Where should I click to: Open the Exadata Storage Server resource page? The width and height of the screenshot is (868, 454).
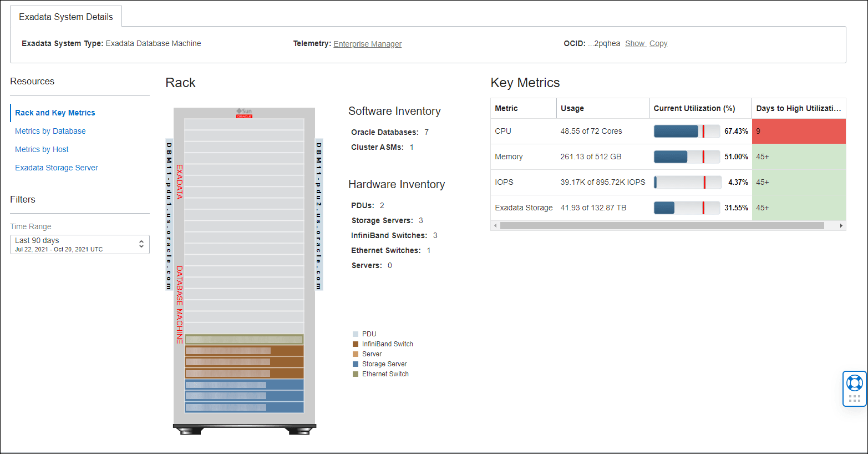56,167
